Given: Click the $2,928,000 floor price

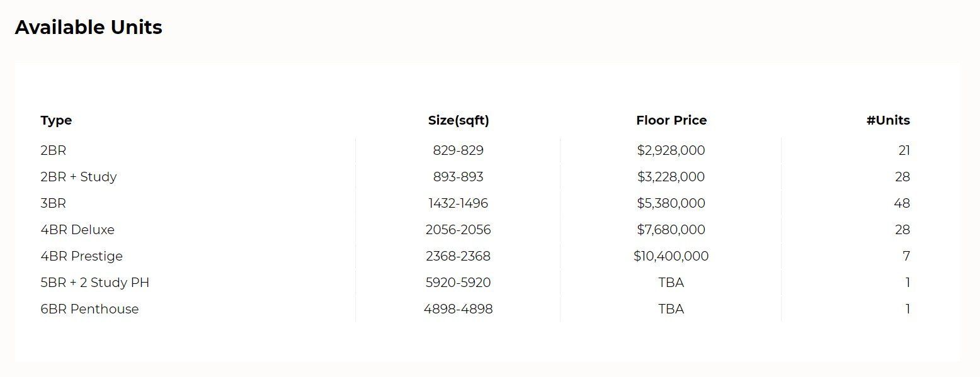Looking at the screenshot, I should [671, 150].
